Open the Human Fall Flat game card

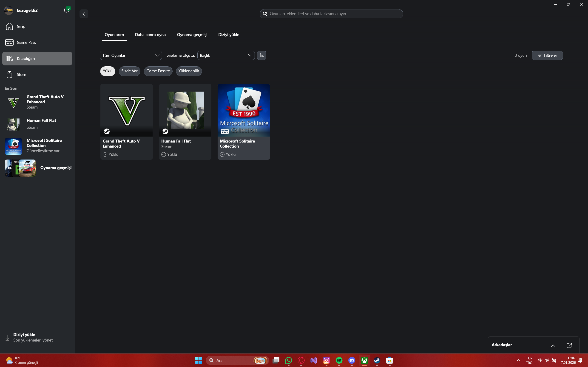click(x=185, y=122)
